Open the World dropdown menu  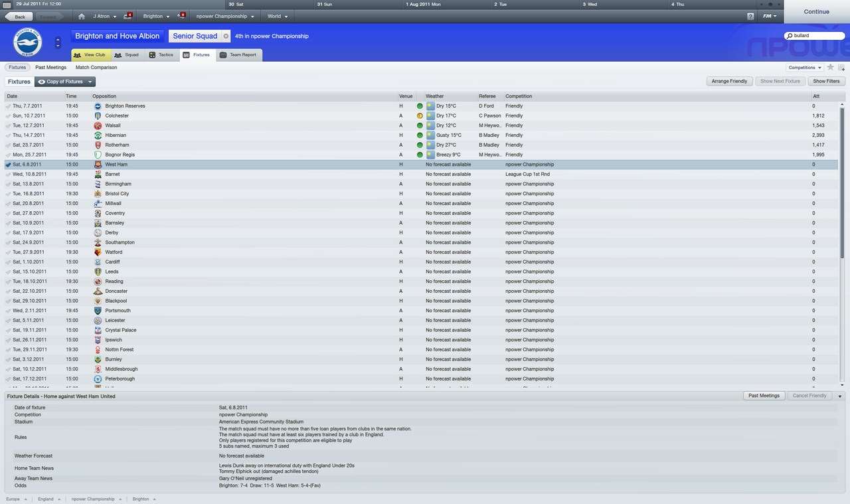(278, 16)
